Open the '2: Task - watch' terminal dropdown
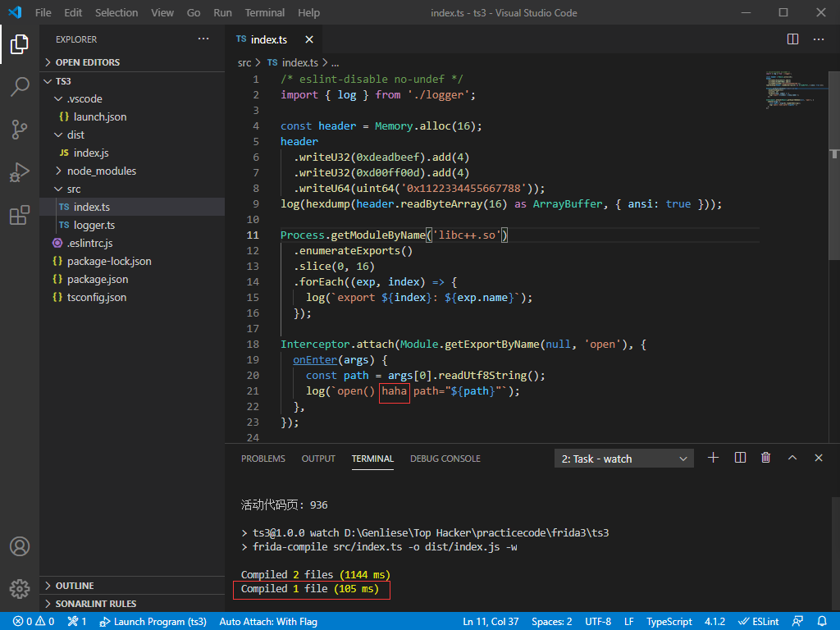Screen dimensions: 840x630 coord(623,459)
